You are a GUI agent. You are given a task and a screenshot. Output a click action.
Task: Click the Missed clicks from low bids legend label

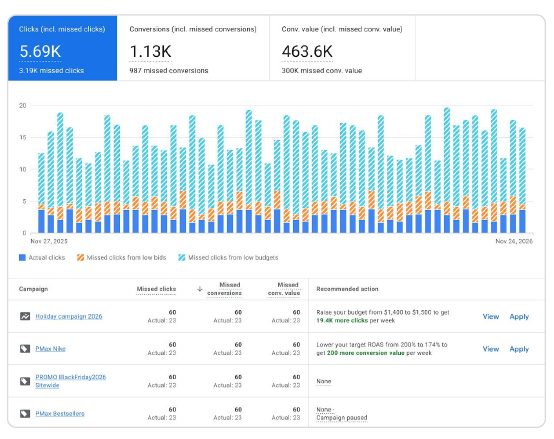point(126,257)
